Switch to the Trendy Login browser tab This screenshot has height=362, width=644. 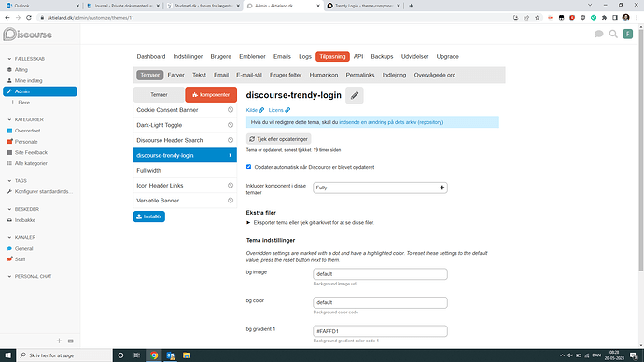click(x=364, y=6)
